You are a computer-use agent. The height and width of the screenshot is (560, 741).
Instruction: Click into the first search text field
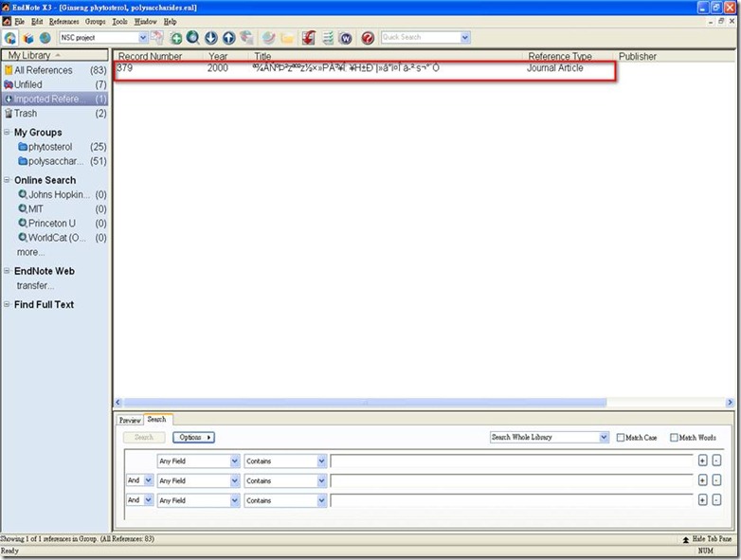(x=512, y=461)
